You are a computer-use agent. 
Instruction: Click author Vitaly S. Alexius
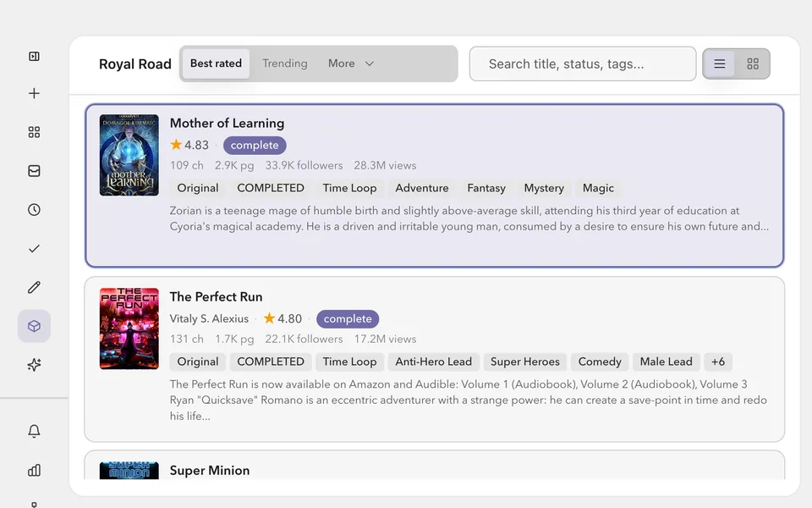209,319
